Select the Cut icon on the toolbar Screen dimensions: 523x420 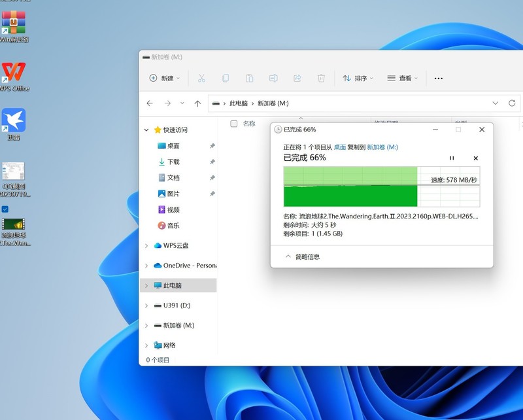[201, 78]
